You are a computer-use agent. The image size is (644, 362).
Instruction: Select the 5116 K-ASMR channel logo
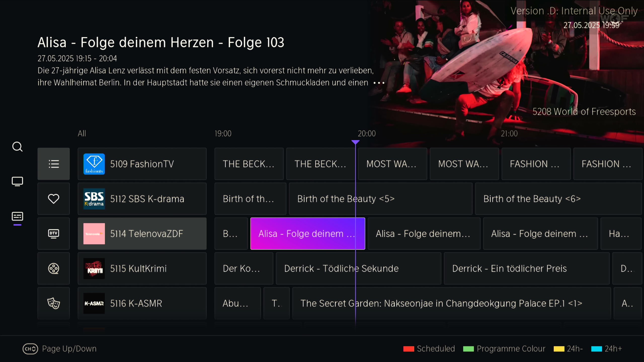pos(94,303)
